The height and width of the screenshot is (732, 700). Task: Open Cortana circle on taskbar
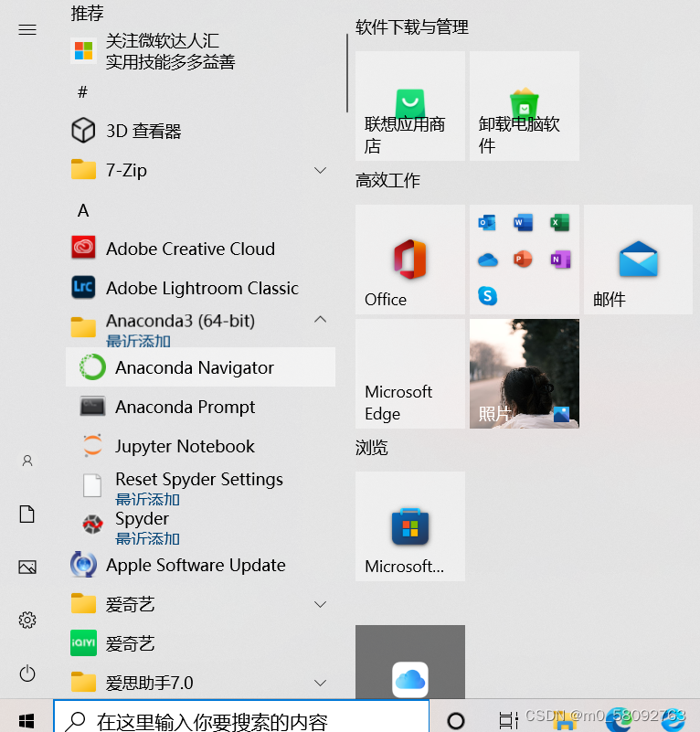[x=455, y=721]
